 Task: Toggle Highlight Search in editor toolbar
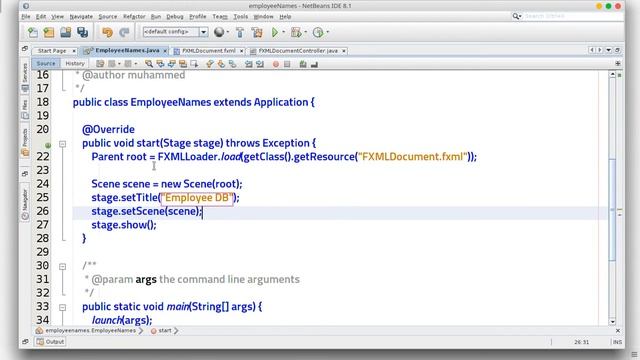point(182,64)
